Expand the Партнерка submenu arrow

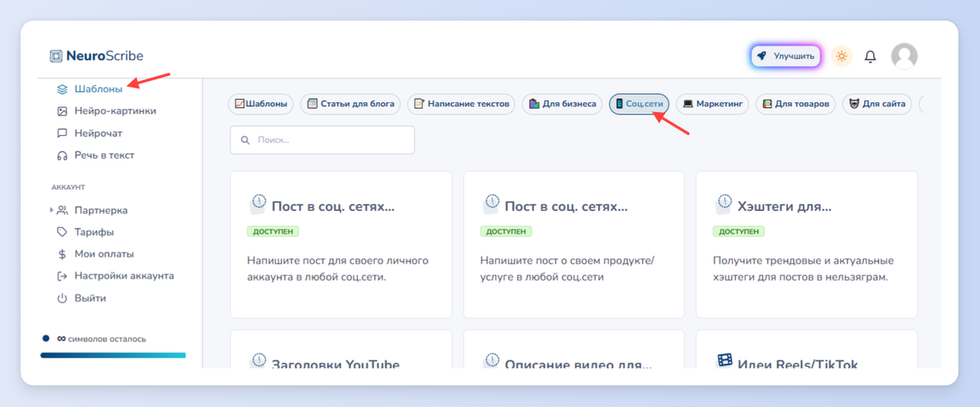[51, 210]
